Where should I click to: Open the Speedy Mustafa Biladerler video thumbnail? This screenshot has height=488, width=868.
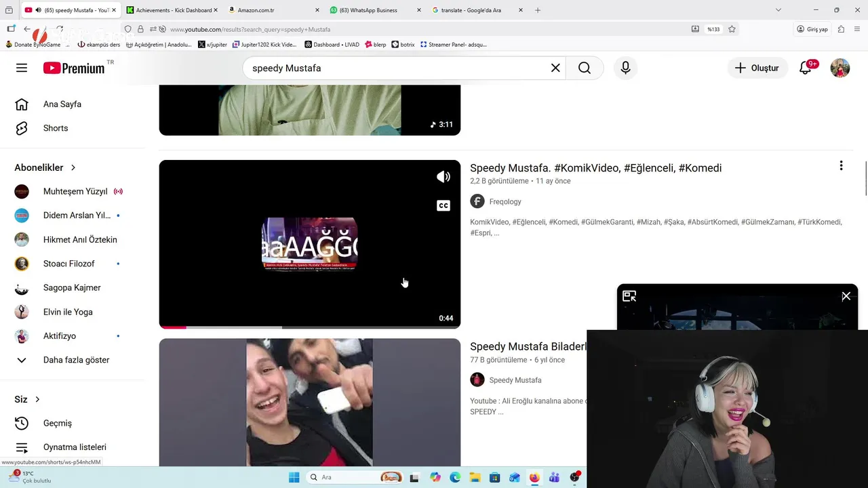(x=310, y=403)
